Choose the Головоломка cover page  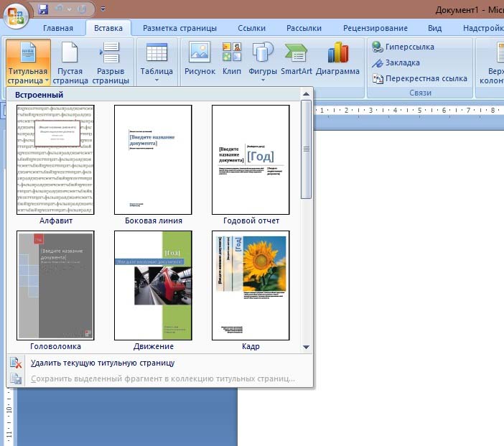(55, 285)
